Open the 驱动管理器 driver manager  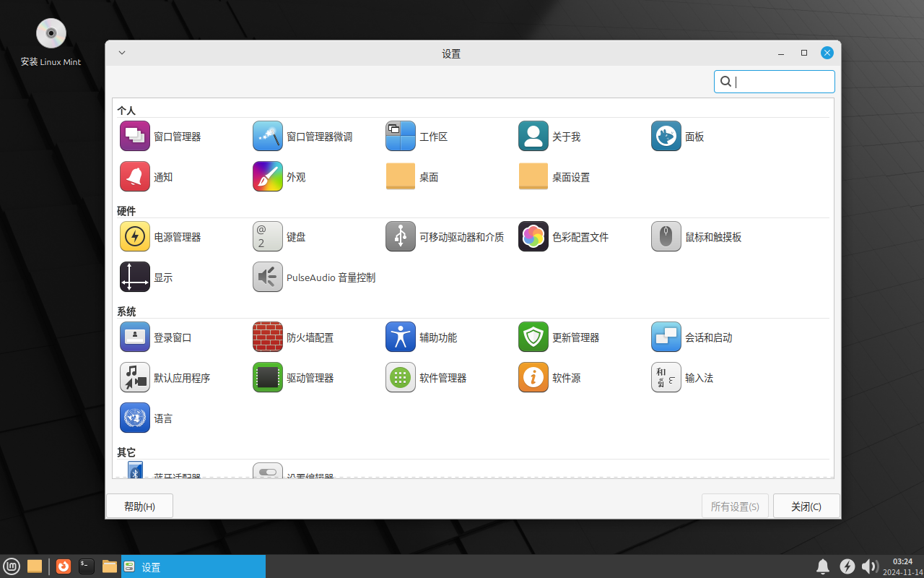click(293, 378)
